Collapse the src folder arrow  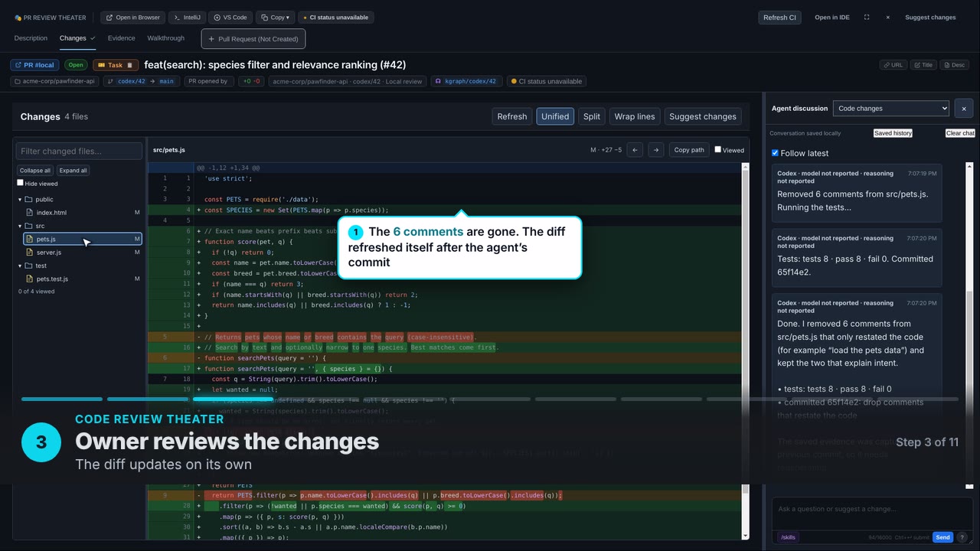(21, 227)
